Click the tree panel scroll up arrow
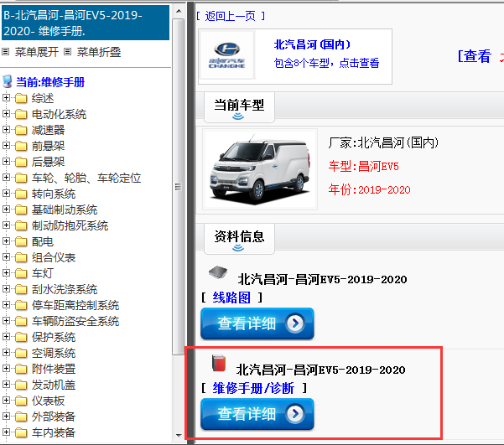The height and width of the screenshot is (445, 504). coord(179,11)
